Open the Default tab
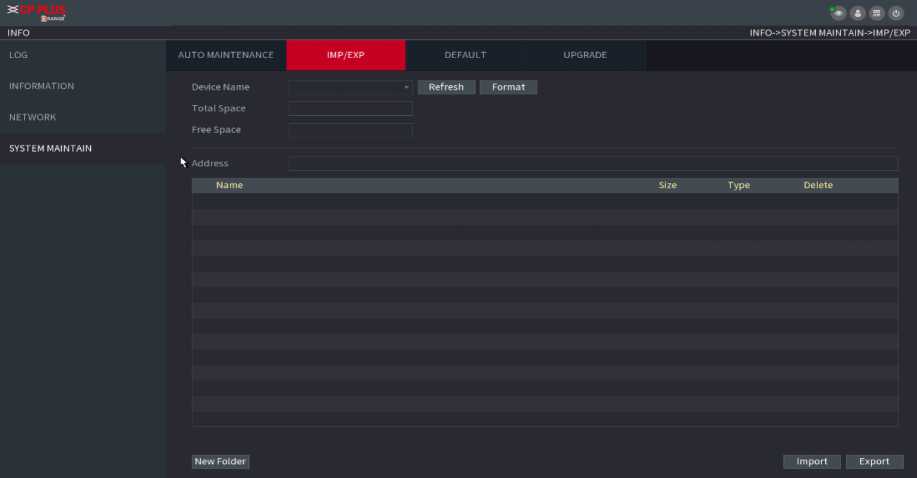The width and height of the screenshot is (917, 478). pyautogui.click(x=465, y=55)
